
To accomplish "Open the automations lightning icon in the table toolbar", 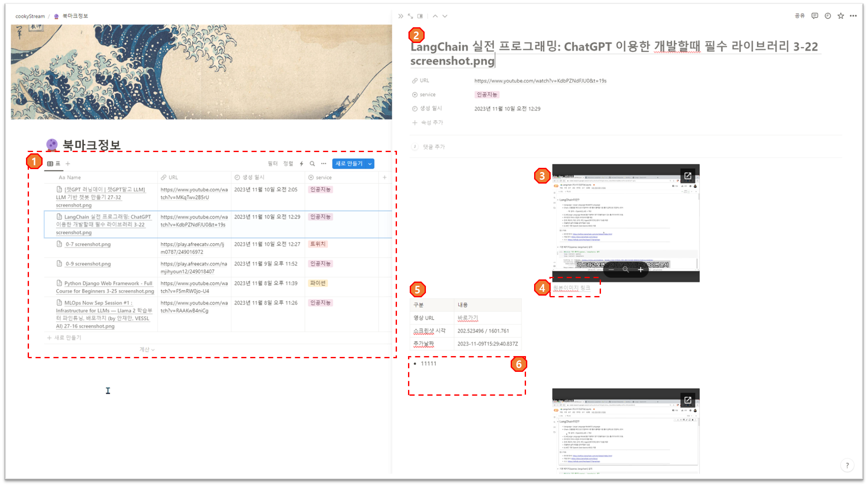I will (302, 164).
